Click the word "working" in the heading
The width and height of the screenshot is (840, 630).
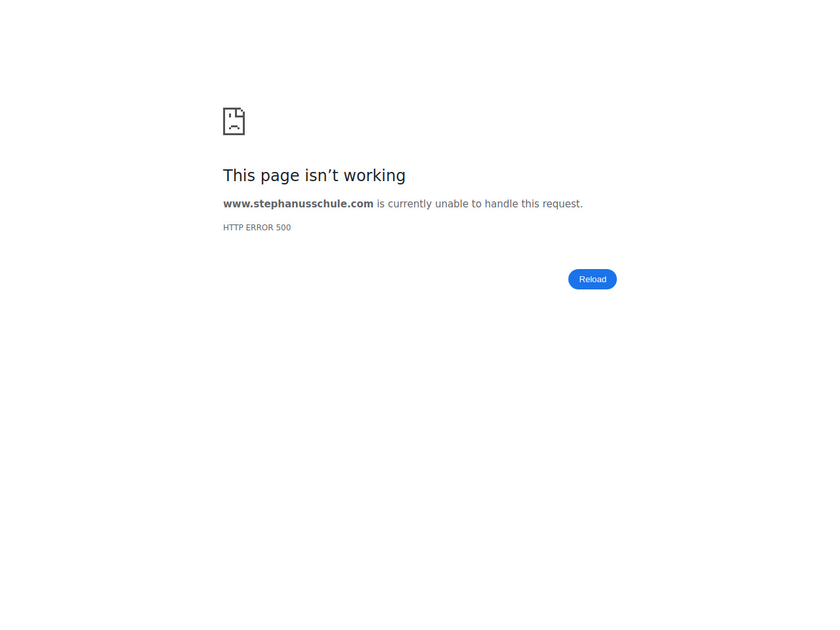[375, 176]
